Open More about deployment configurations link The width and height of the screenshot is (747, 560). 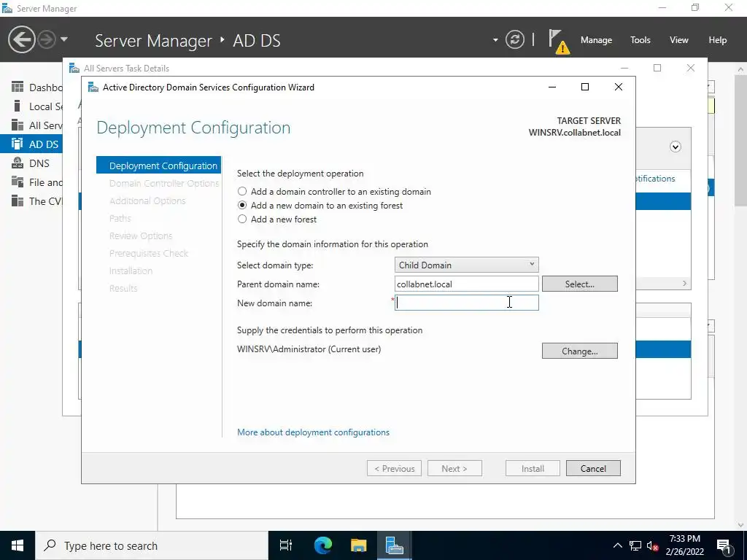(313, 432)
